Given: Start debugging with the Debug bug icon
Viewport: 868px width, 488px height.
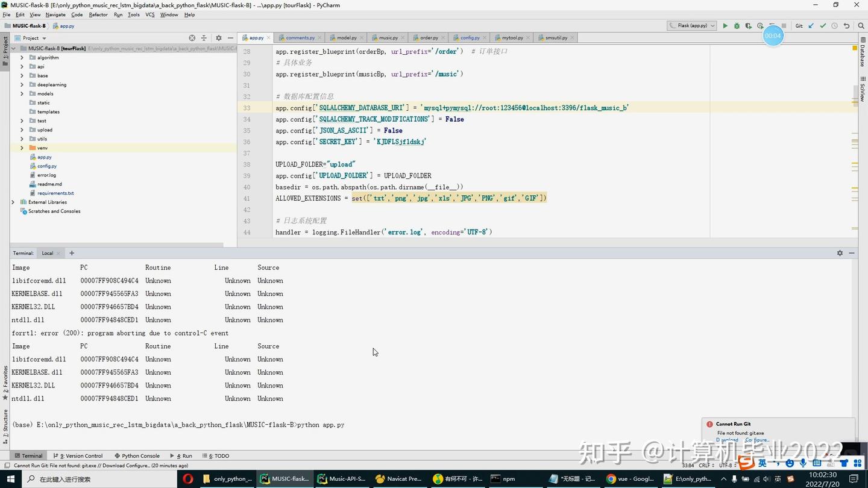Looking at the screenshot, I should pos(736,25).
